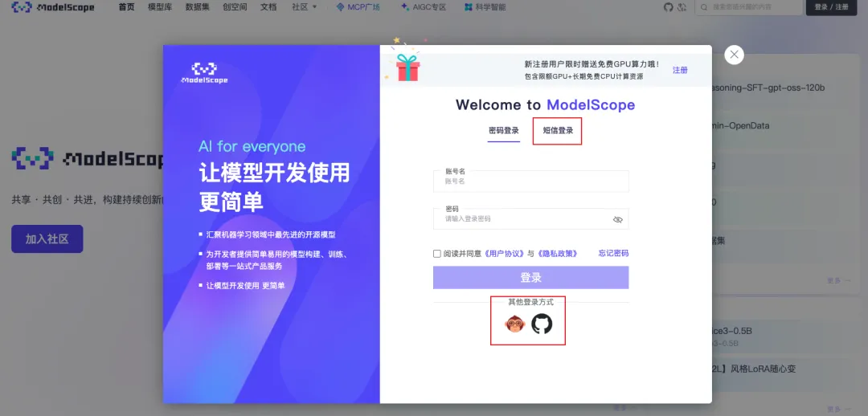The image size is (868, 416).
Task: Expand the 社区 dropdown in the top menu
Action: click(304, 7)
